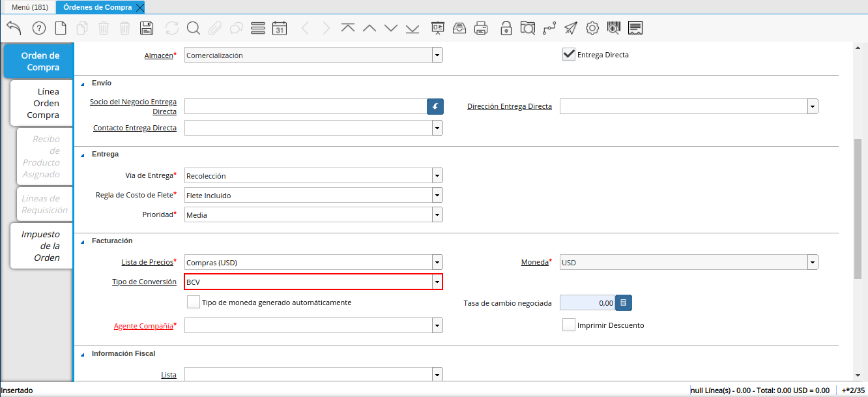Screen dimensions: 868x397
Task: Open the search magnifier in toolbar
Action: pyautogui.click(x=193, y=28)
